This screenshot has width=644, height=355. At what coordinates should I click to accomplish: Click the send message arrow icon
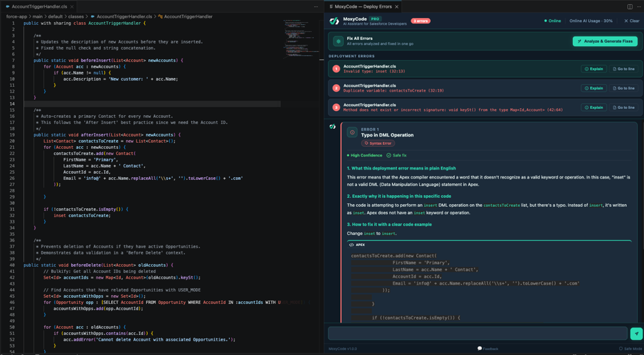click(636, 334)
